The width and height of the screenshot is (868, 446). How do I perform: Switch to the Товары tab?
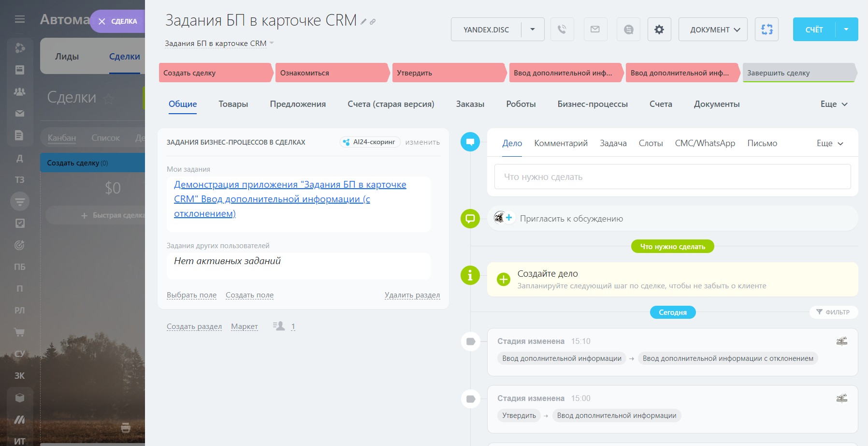tap(233, 104)
